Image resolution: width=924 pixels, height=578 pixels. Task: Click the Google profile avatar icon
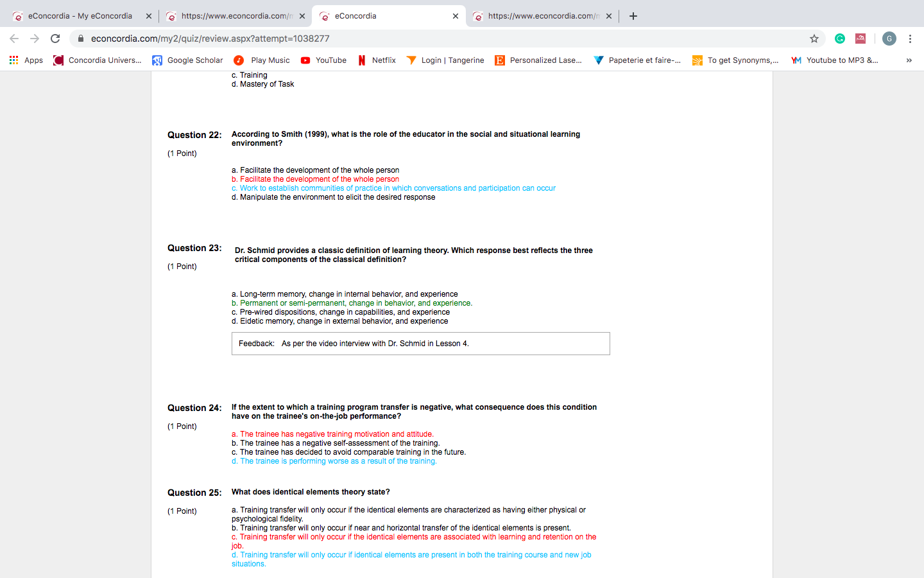pyautogui.click(x=889, y=39)
